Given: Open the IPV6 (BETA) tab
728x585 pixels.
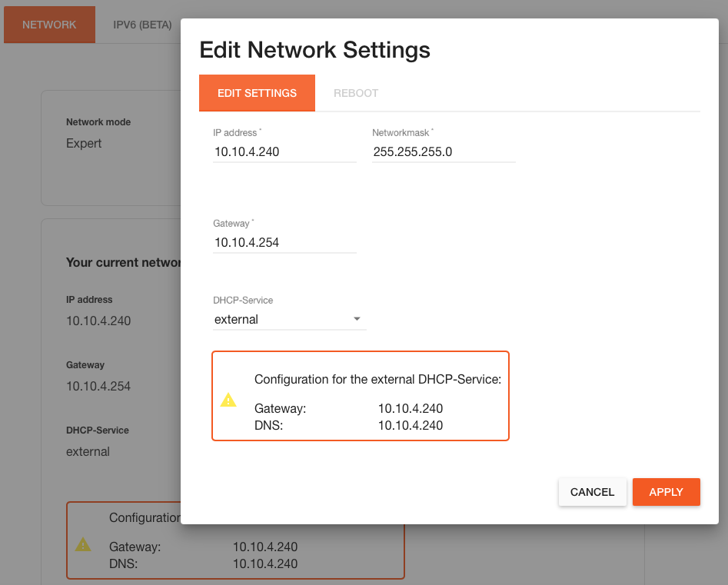Looking at the screenshot, I should click(x=142, y=25).
